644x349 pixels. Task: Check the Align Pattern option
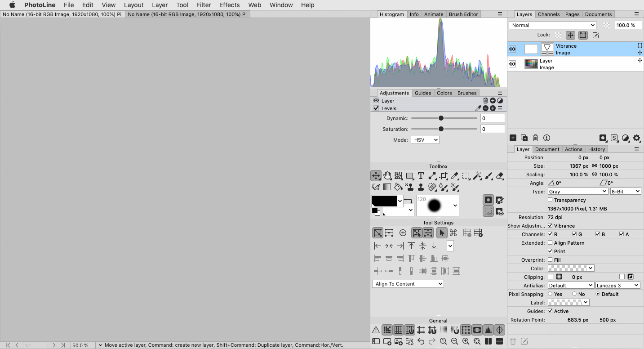pyautogui.click(x=550, y=243)
